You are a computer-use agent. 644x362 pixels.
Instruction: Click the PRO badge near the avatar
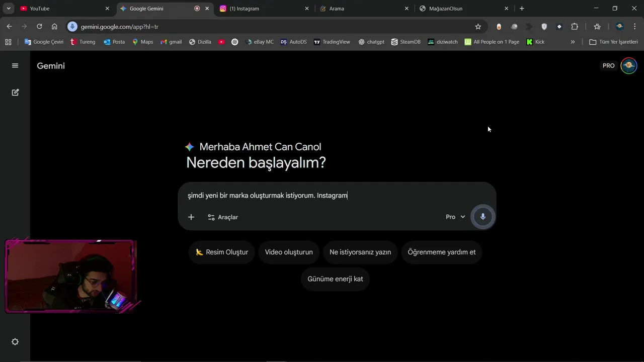tap(609, 66)
